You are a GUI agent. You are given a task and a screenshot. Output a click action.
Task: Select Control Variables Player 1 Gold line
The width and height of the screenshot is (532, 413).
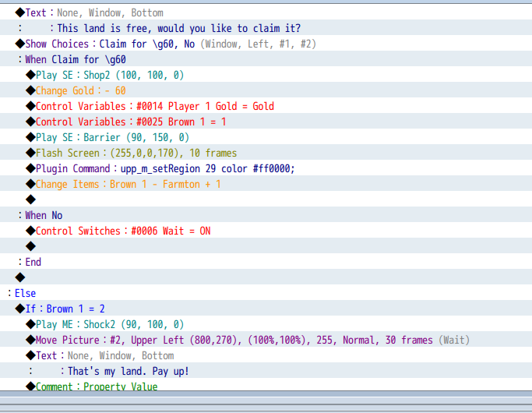coord(266,106)
